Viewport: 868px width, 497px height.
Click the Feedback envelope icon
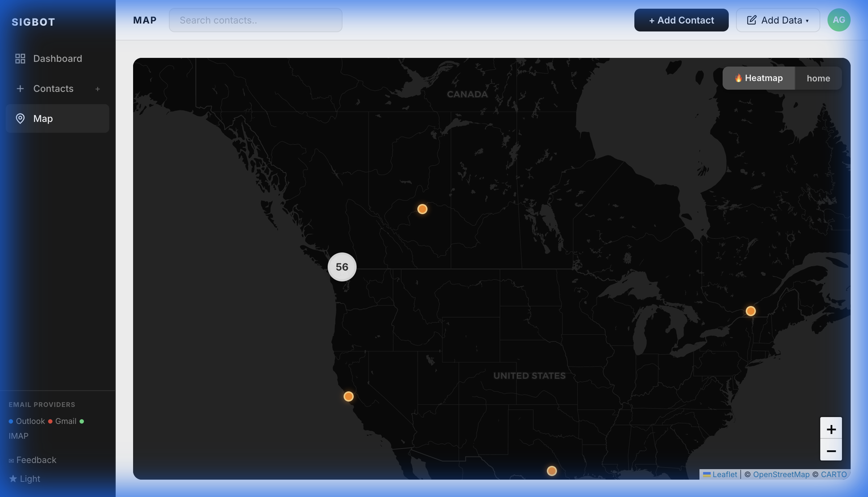point(11,460)
